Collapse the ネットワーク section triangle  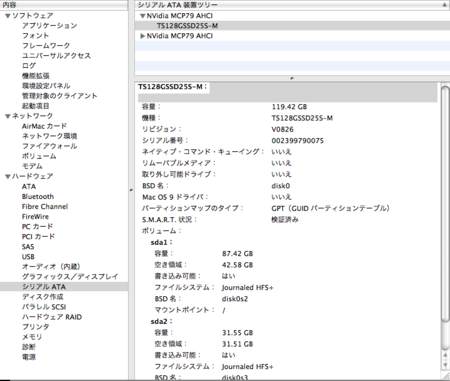pos(8,116)
